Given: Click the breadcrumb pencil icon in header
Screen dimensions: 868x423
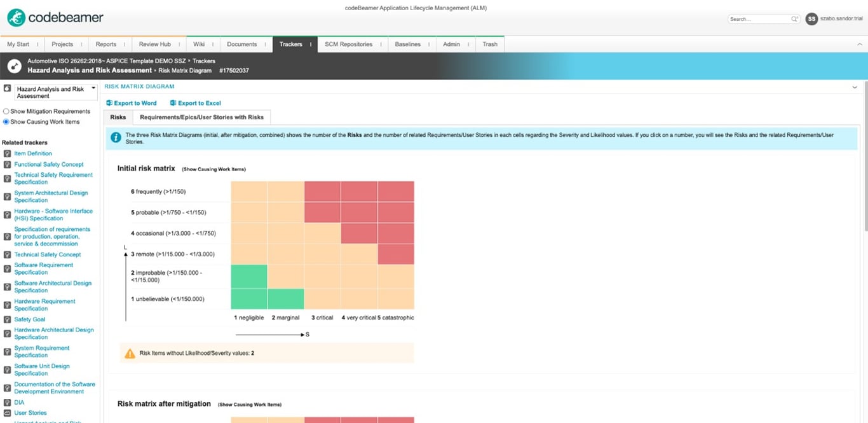Looking at the screenshot, I should coord(14,66).
